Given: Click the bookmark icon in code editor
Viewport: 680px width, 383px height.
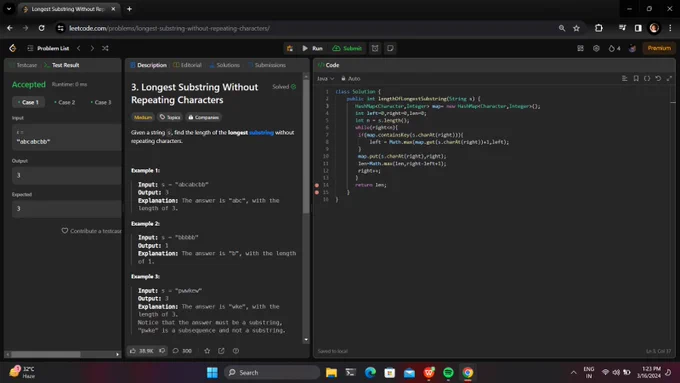Looking at the screenshot, I should 636,79.
